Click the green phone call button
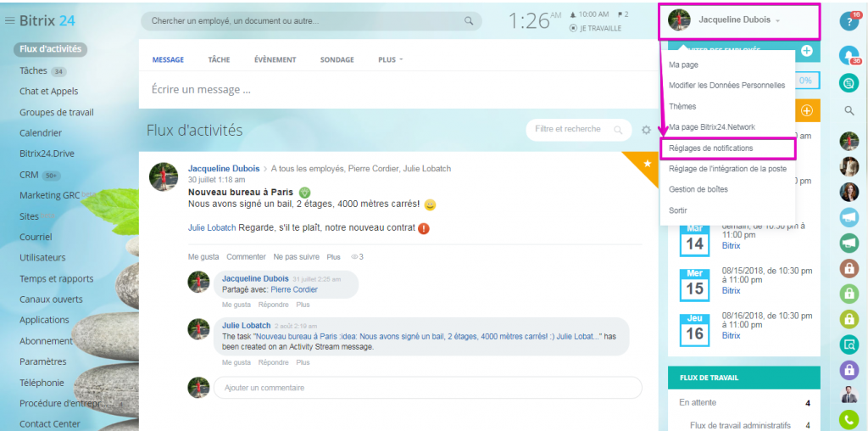 tap(849, 419)
